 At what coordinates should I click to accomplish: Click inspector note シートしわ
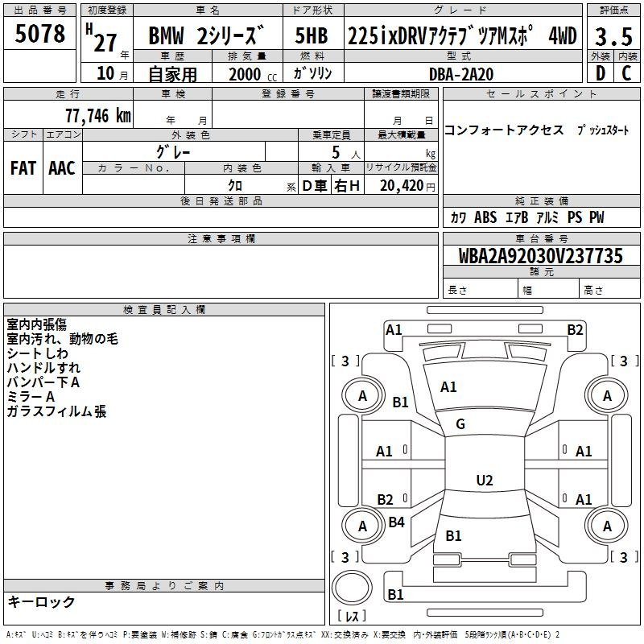(x=37, y=353)
